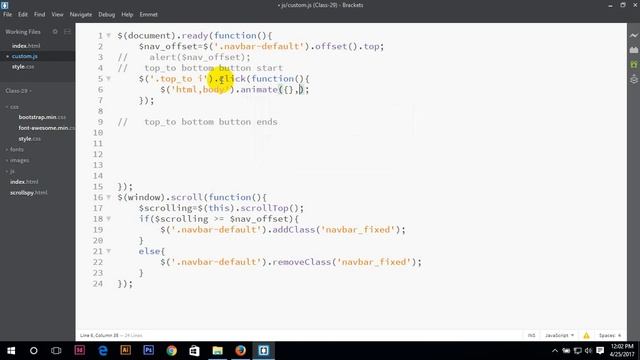Click the green update notification icon
The height and width of the screenshot is (360, 640).
[633, 64]
